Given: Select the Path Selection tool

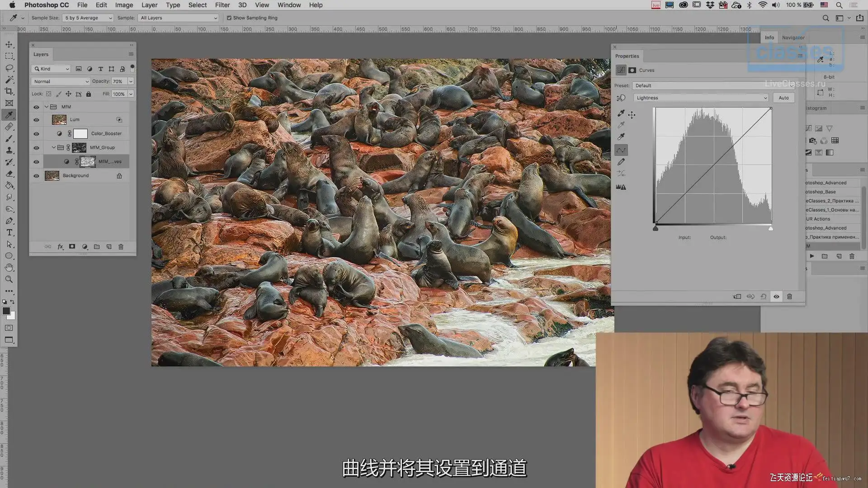Looking at the screenshot, I should point(9,244).
